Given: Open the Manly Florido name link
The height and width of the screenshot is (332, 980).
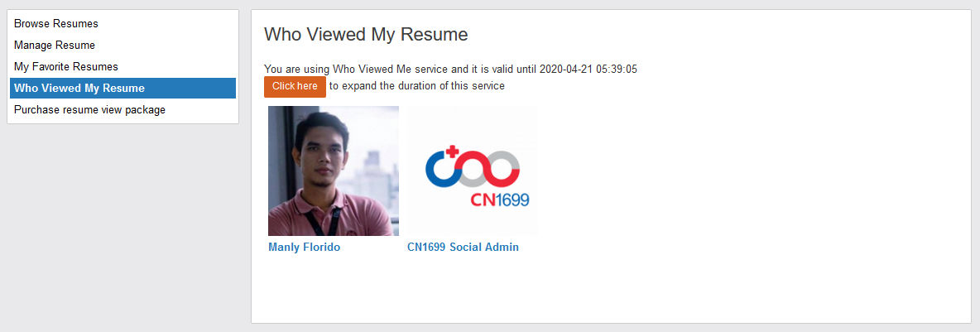Looking at the screenshot, I should click(x=304, y=247).
